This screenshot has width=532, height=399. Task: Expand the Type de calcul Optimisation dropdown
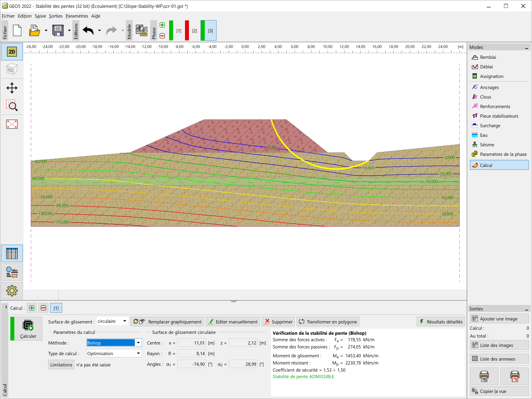(138, 353)
